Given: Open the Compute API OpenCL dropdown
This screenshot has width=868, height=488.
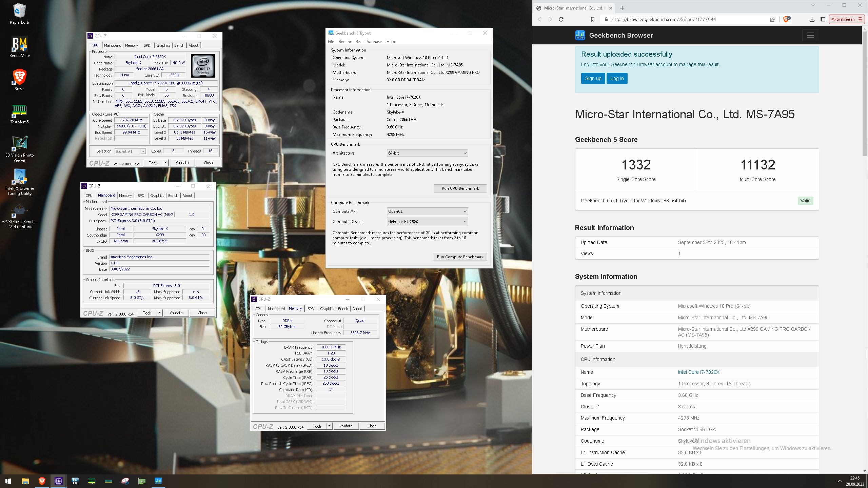Looking at the screenshot, I should click(x=427, y=211).
